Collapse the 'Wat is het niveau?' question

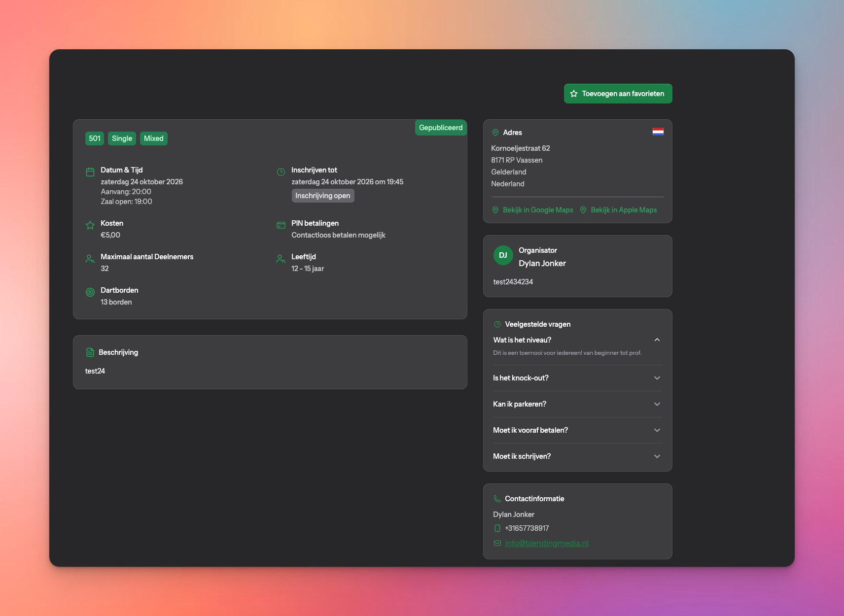(577, 340)
